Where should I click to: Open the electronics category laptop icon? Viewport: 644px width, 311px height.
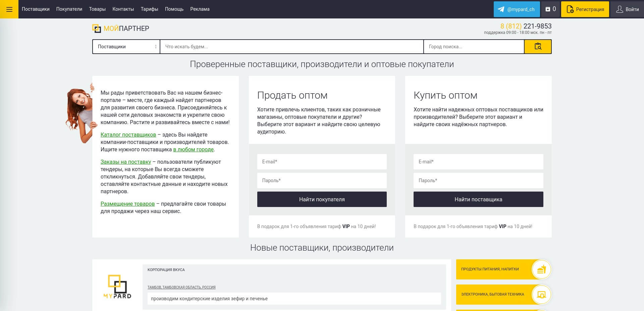tap(541, 295)
